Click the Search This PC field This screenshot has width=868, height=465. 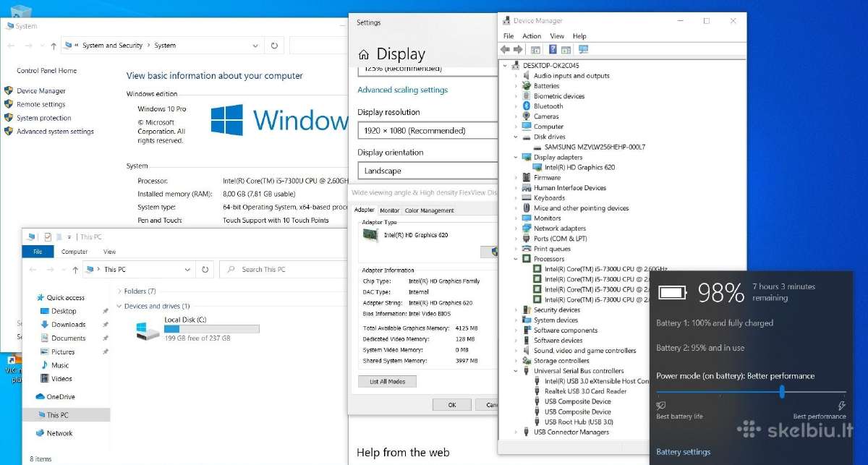pyautogui.click(x=284, y=270)
